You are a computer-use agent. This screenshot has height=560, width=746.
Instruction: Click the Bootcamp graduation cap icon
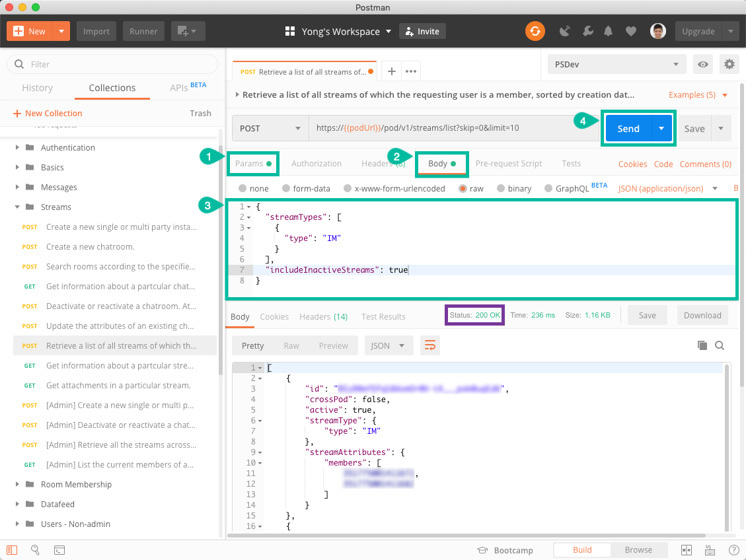tap(482, 550)
